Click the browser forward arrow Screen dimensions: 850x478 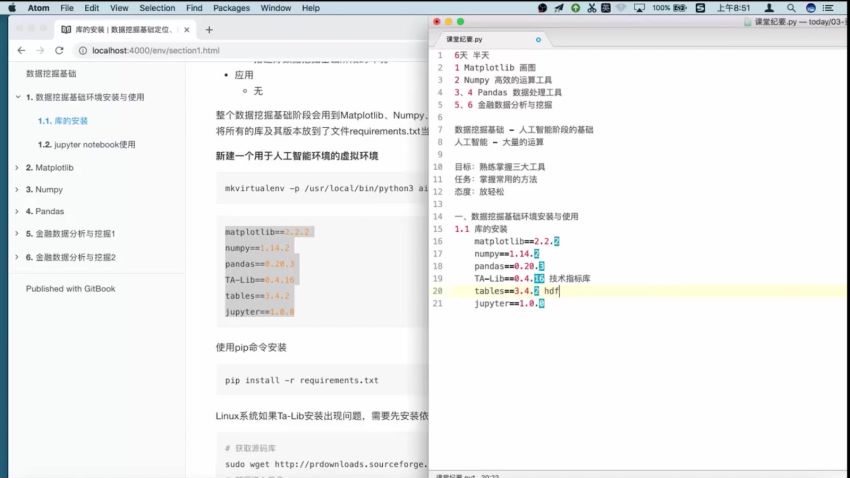[x=40, y=50]
